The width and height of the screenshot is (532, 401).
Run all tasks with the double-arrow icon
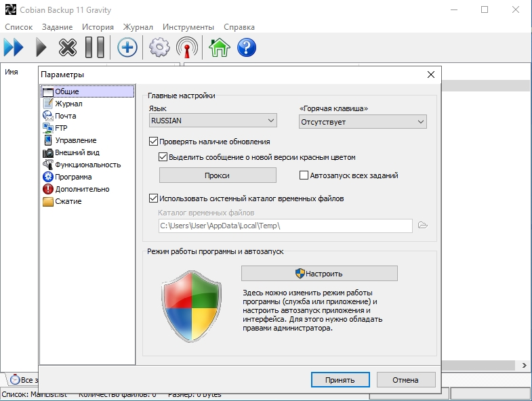coord(14,47)
